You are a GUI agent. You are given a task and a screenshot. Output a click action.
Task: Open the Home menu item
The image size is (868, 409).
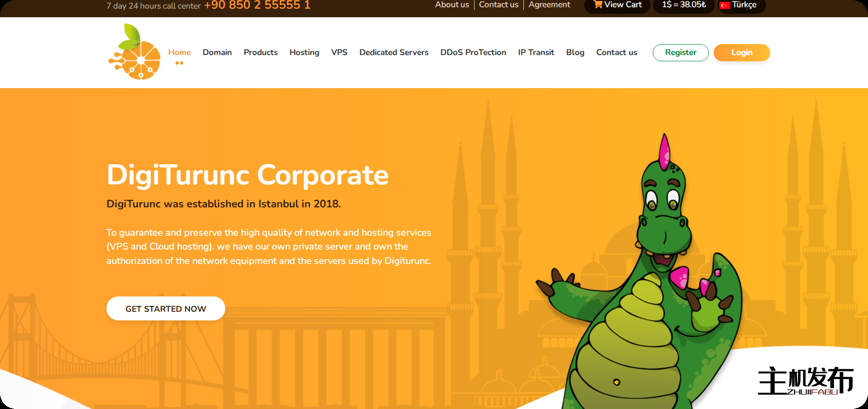(179, 52)
